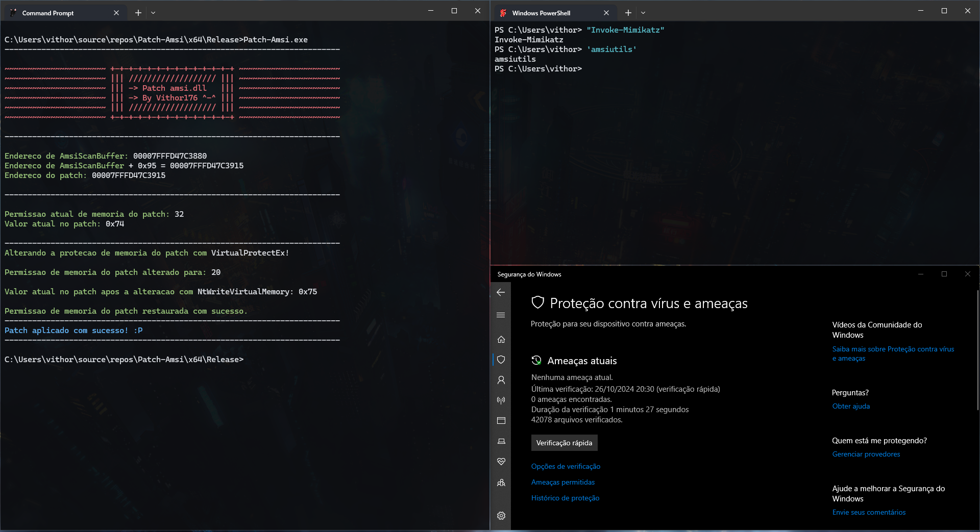Viewport: 980px width, 532px height.
Task: Open the Home page in Windows Security sidebar
Action: click(501, 339)
